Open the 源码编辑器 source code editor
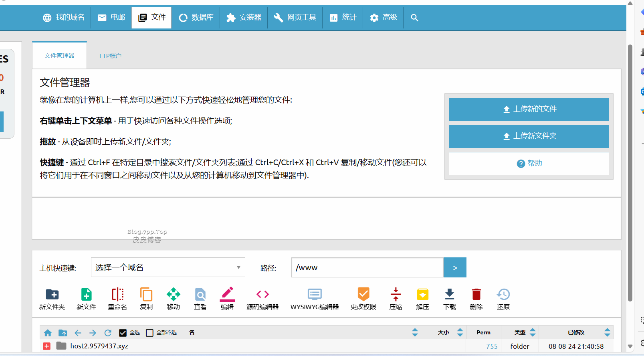This screenshot has height=356, width=644. pos(262,295)
